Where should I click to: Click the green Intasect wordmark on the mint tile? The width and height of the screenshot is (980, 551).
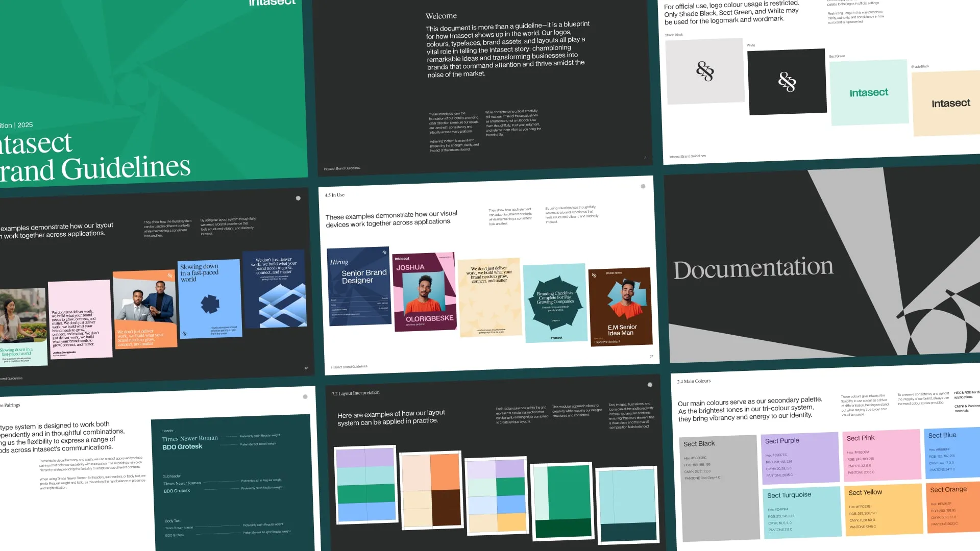(x=869, y=92)
